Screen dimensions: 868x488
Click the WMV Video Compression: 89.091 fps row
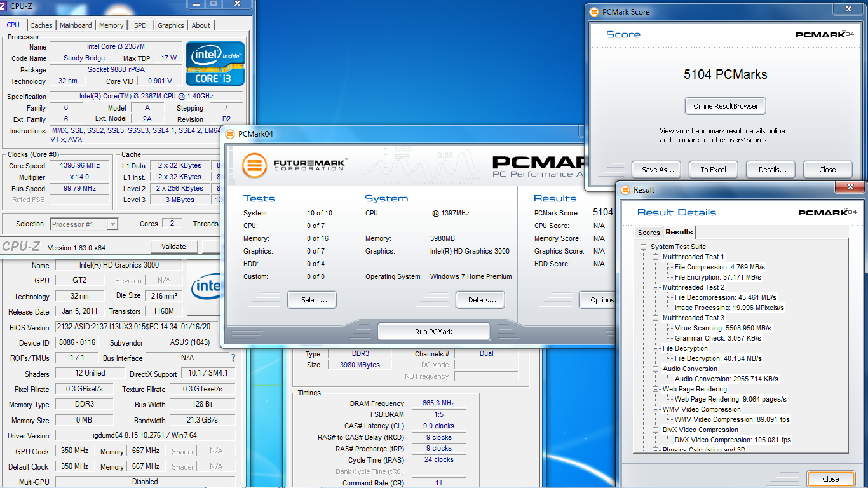(x=731, y=419)
